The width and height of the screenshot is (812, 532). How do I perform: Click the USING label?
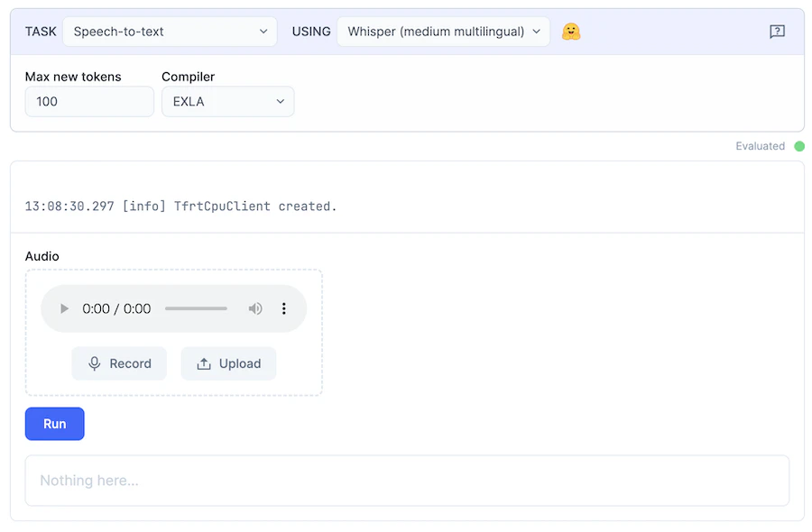point(311,32)
